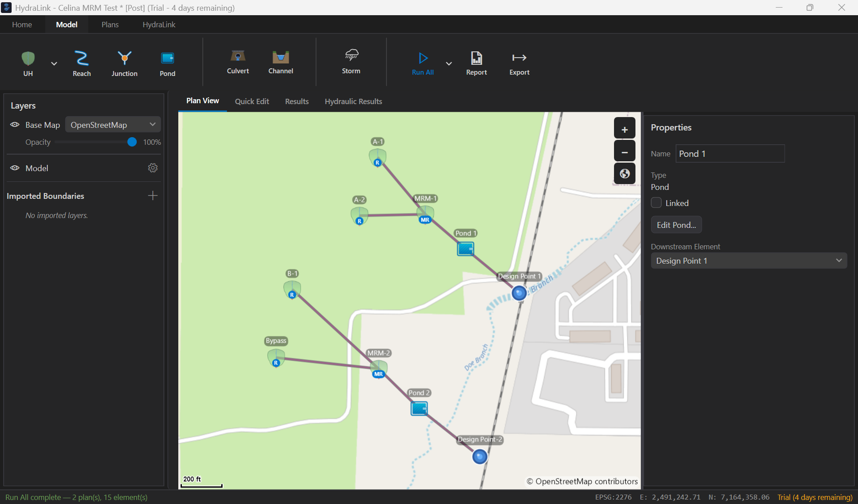Enable the Linked checkbox for Pond 1

click(x=656, y=202)
